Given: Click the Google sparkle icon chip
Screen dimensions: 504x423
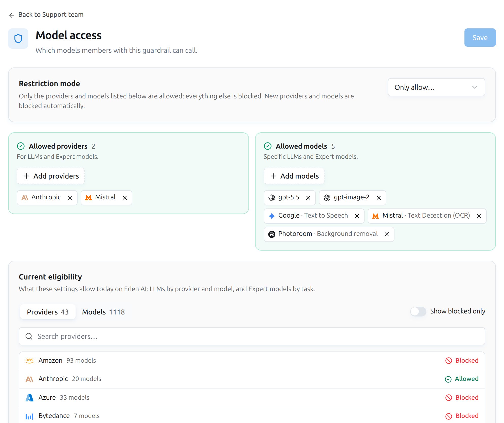Looking at the screenshot, I should pyautogui.click(x=272, y=216).
